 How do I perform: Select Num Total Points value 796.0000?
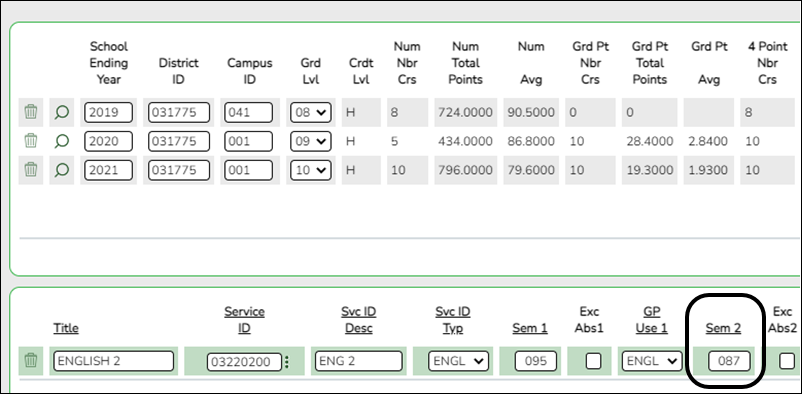(x=465, y=169)
